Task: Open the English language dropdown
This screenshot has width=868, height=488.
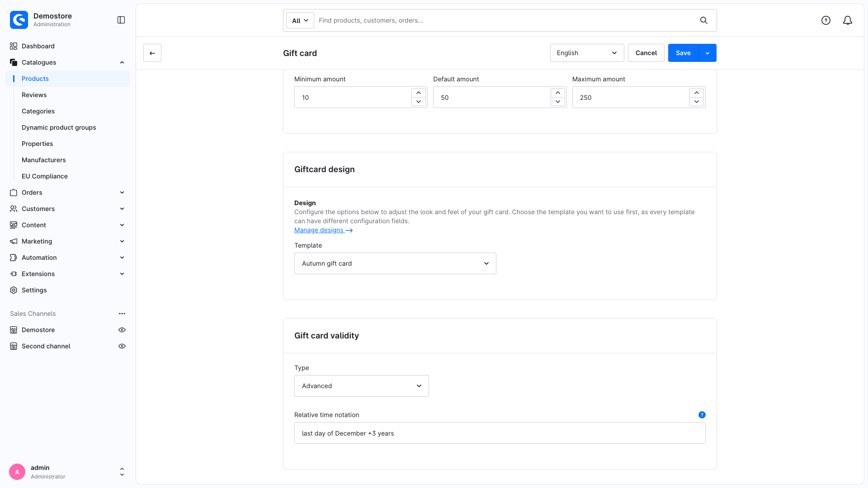Action: pyautogui.click(x=587, y=53)
